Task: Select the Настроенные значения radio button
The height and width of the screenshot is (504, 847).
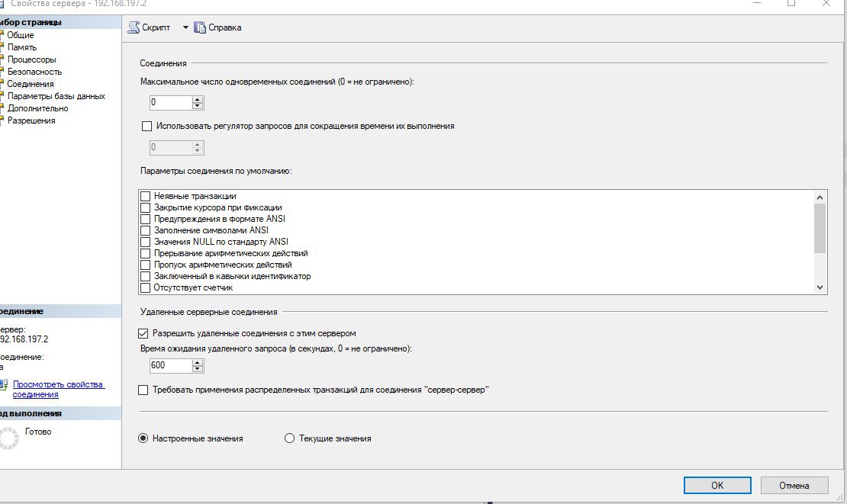Action: pyautogui.click(x=143, y=438)
